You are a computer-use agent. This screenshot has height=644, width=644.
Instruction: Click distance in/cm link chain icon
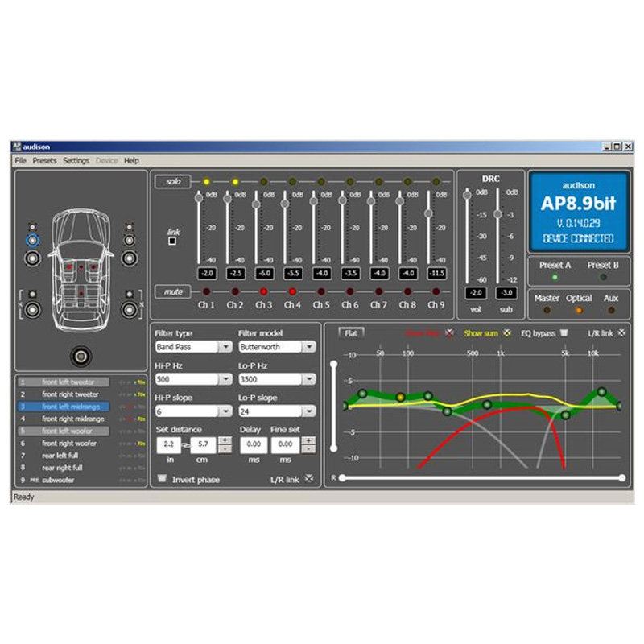(186, 444)
